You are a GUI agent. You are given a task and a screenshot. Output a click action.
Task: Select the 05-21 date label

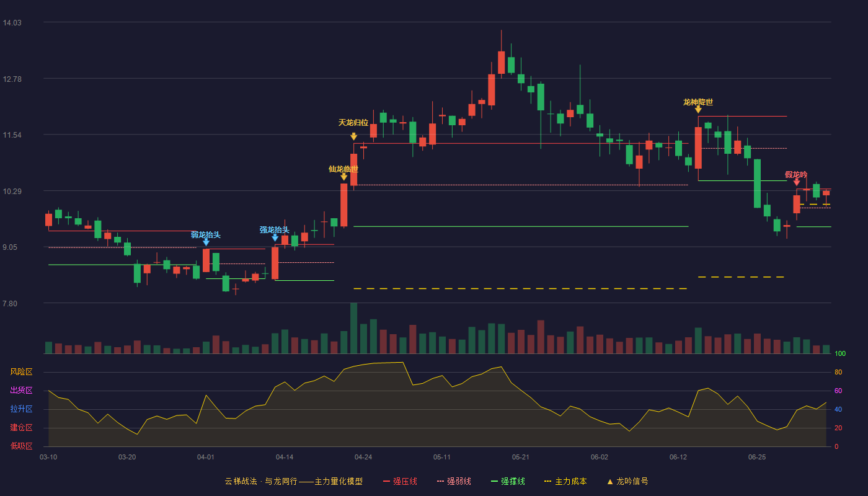(x=521, y=457)
